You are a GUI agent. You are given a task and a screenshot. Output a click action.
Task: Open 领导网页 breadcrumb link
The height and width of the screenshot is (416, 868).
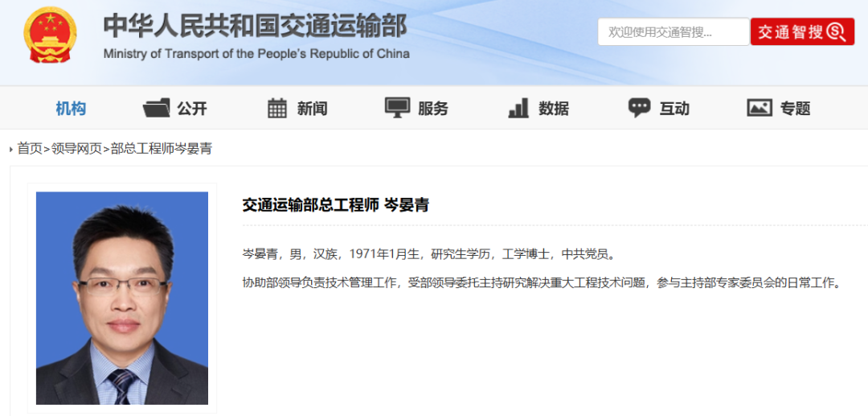pyautogui.click(x=76, y=148)
